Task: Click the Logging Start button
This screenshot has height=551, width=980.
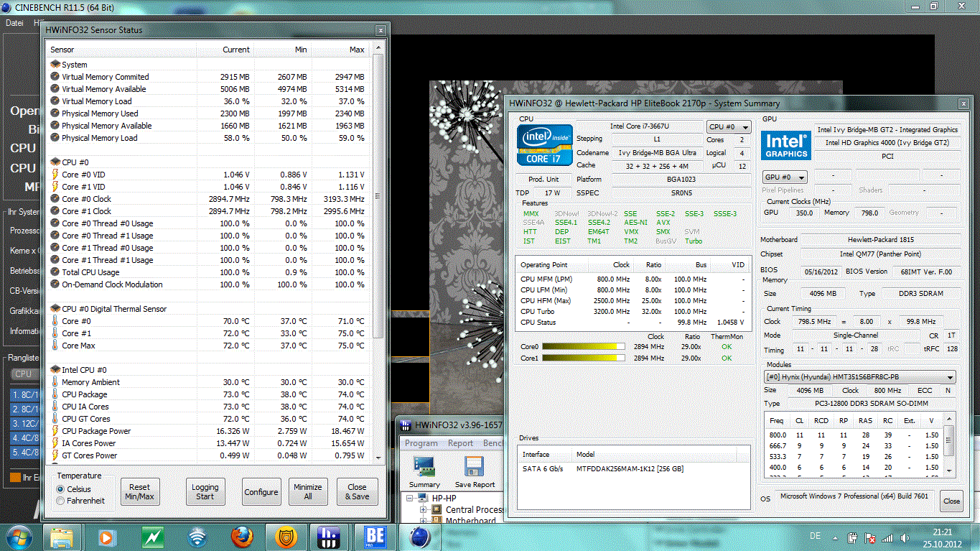Action: [205, 491]
